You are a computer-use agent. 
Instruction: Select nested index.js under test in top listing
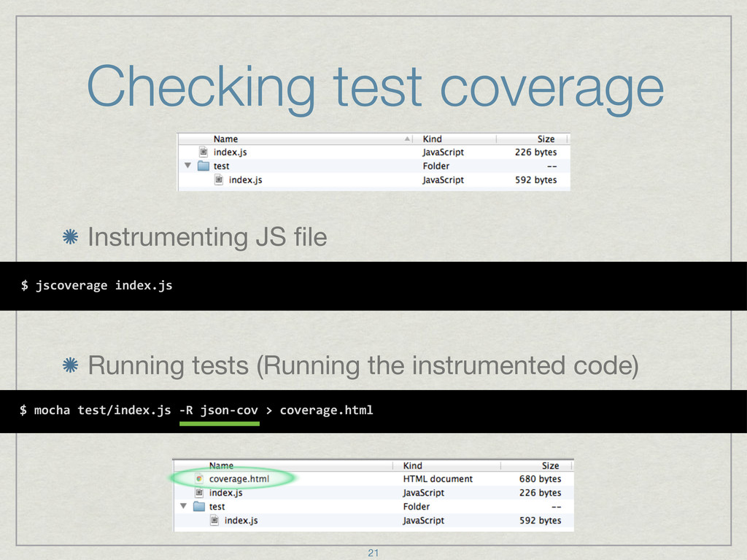point(245,179)
